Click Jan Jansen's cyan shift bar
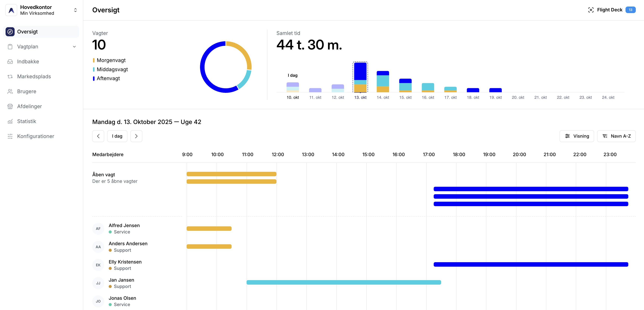This screenshot has width=644, height=310. (343, 282)
